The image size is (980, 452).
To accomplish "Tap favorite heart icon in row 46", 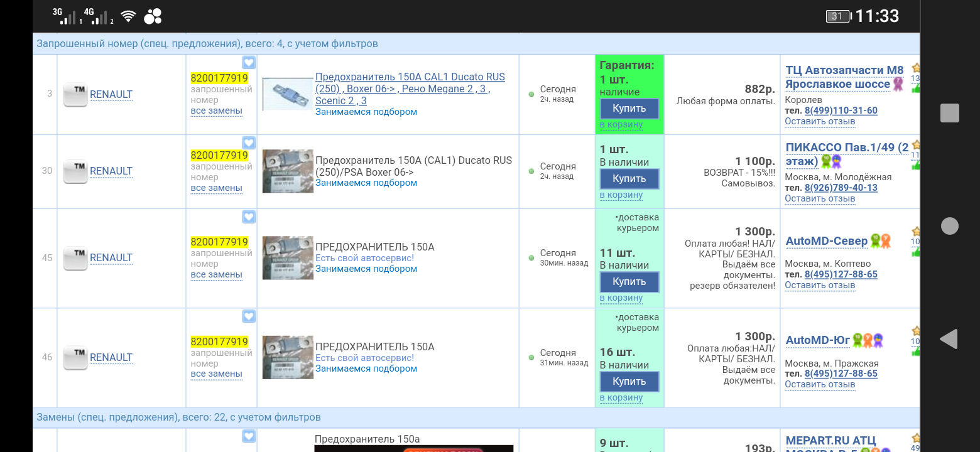I will [x=249, y=316].
